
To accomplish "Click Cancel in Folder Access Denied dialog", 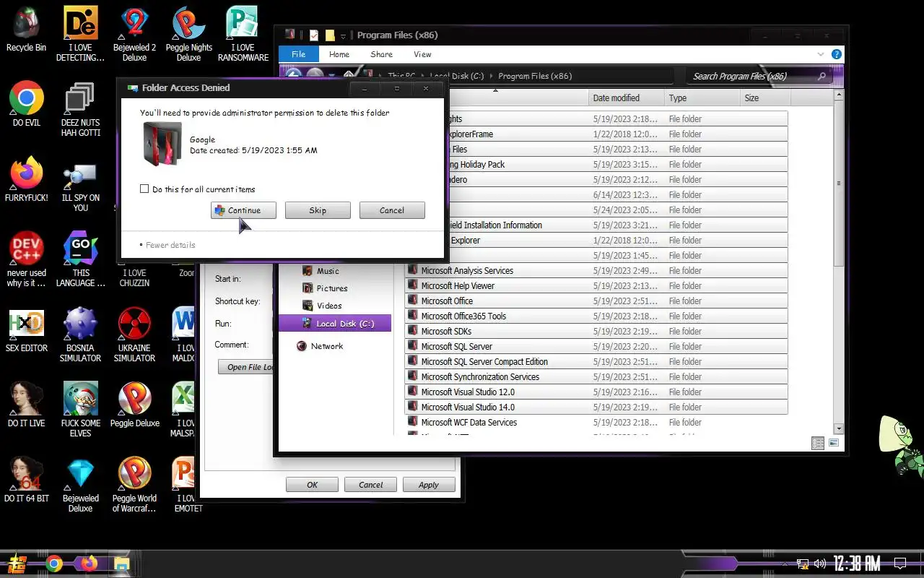I will [x=392, y=210].
